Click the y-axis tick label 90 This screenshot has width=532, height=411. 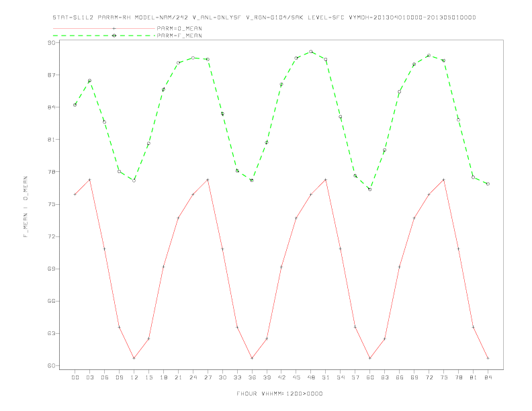click(x=52, y=43)
